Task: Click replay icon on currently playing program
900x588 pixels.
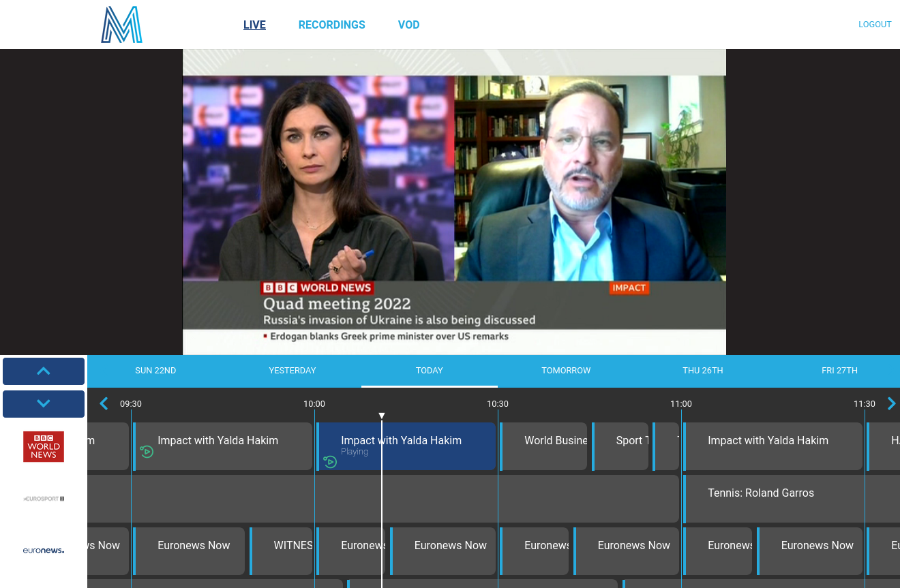Action: pyautogui.click(x=330, y=462)
